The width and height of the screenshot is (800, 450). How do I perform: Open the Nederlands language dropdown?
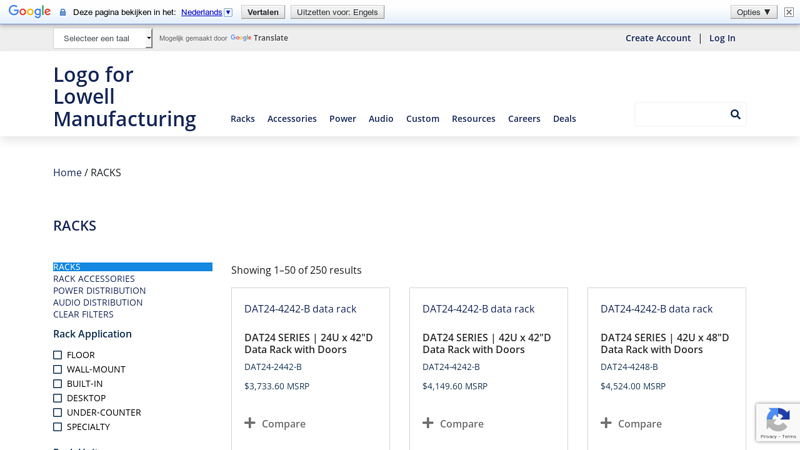(x=206, y=12)
